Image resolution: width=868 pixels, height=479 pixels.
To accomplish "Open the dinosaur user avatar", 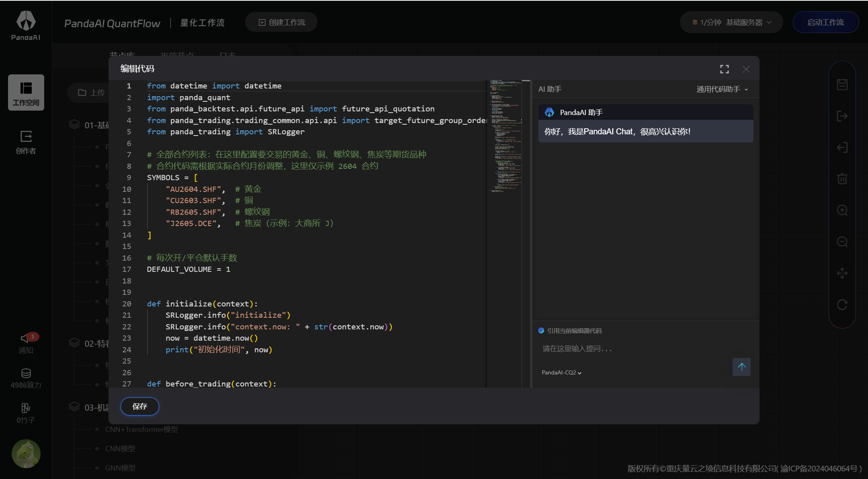I will pyautogui.click(x=26, y=453).
